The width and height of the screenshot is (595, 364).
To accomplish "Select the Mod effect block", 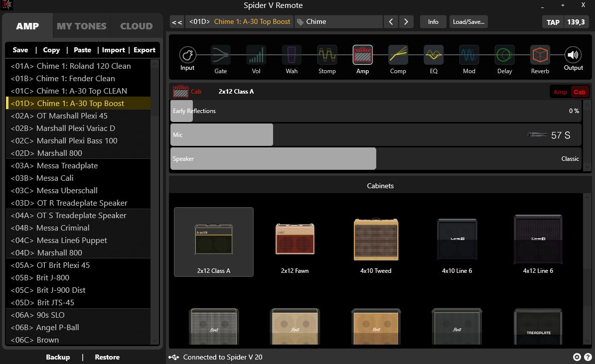I will [x=469, y=55].
